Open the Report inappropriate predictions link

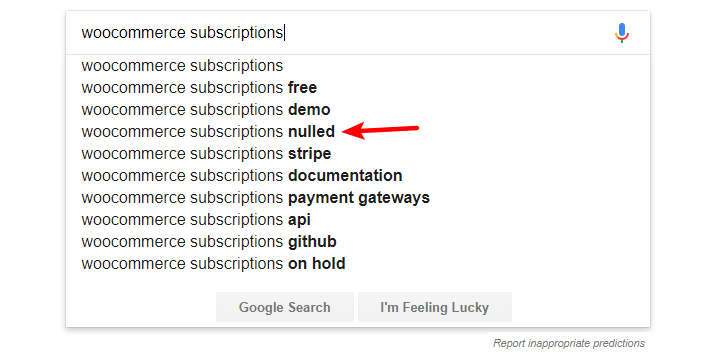(569, 343)
